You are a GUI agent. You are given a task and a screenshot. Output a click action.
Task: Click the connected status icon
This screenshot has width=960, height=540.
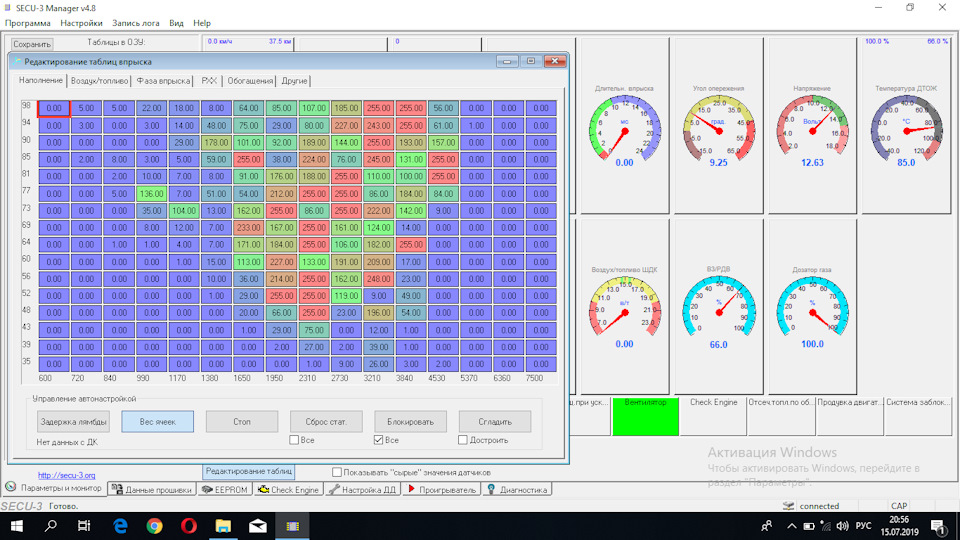click(x=789, y=506)
